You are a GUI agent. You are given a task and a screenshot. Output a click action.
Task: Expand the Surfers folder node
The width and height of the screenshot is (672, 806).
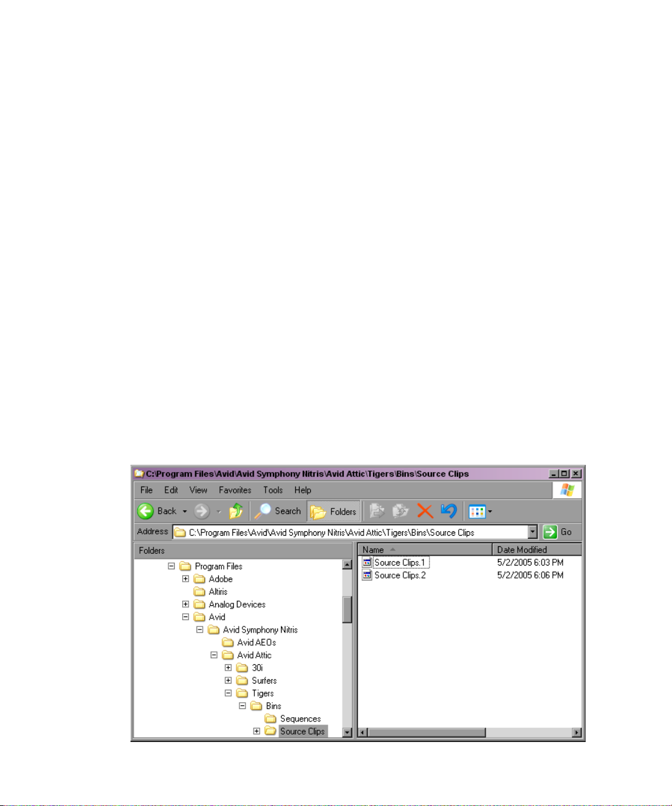click(228, 680)
